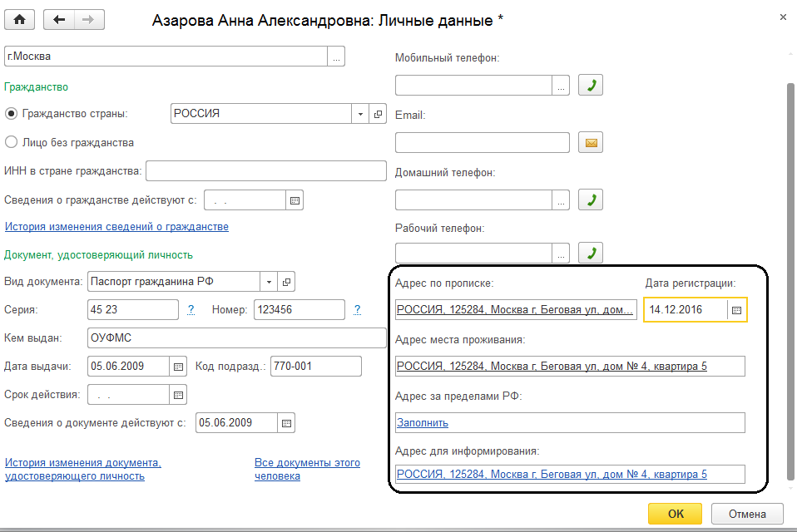Select the 'Гражданство страны' radio button
Image resolution: width=797 pixels, height=532 pixels.
[12, 114]
